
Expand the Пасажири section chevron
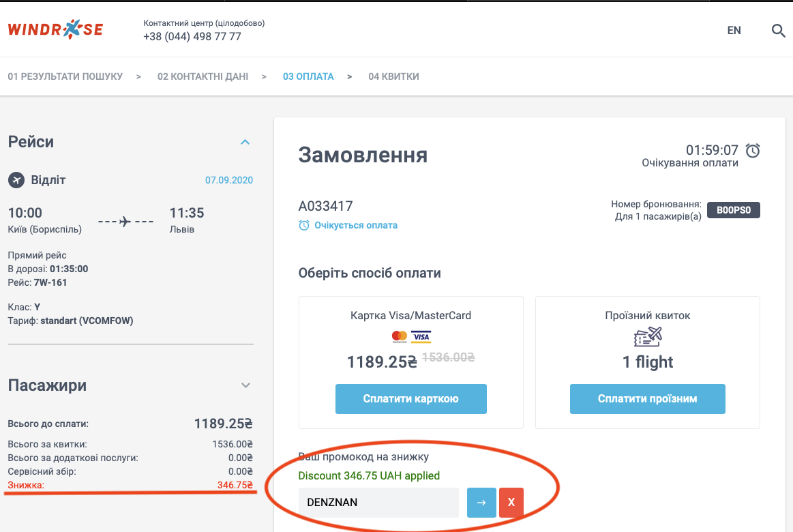point(246,385)
